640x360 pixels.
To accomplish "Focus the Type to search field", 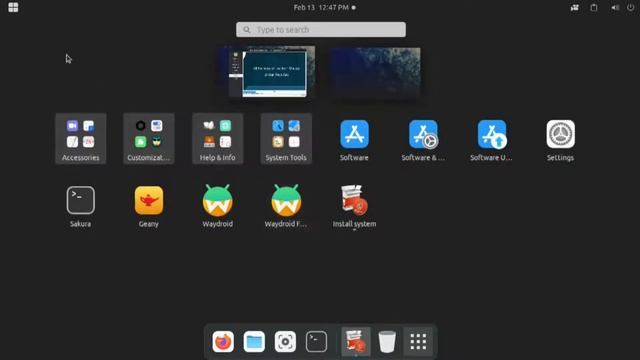I will (321, 29).
